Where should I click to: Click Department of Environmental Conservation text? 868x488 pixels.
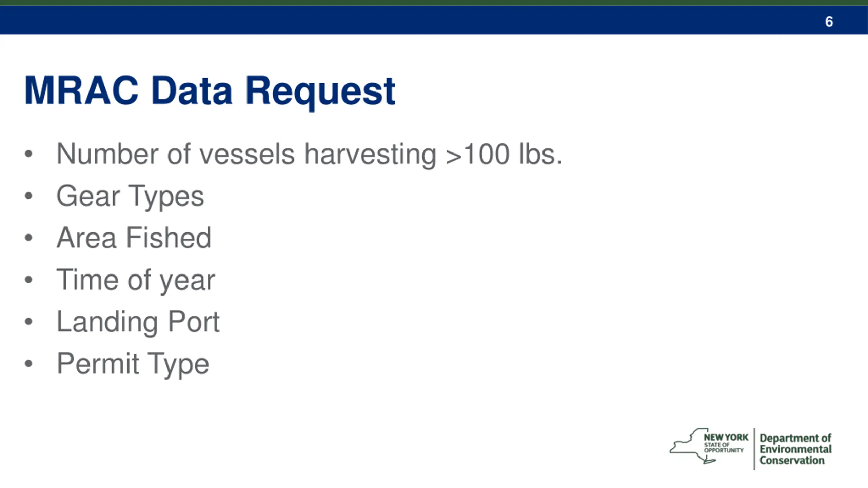click(795, 449)
